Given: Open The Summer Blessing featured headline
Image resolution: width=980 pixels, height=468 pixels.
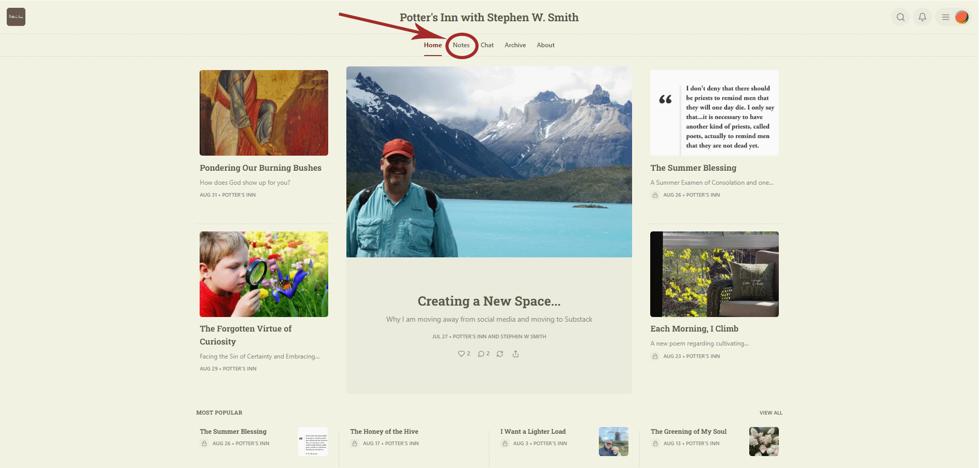Looking at the screenshot, I should (x=693, y=168).
